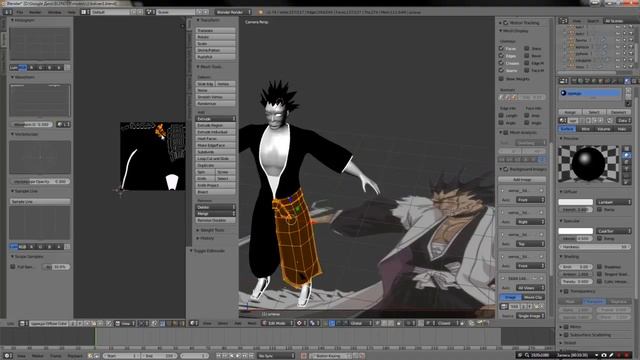Switch to the Wire material tab
Image resolution: width=640 pixels, height=360 pixels.
585,129
